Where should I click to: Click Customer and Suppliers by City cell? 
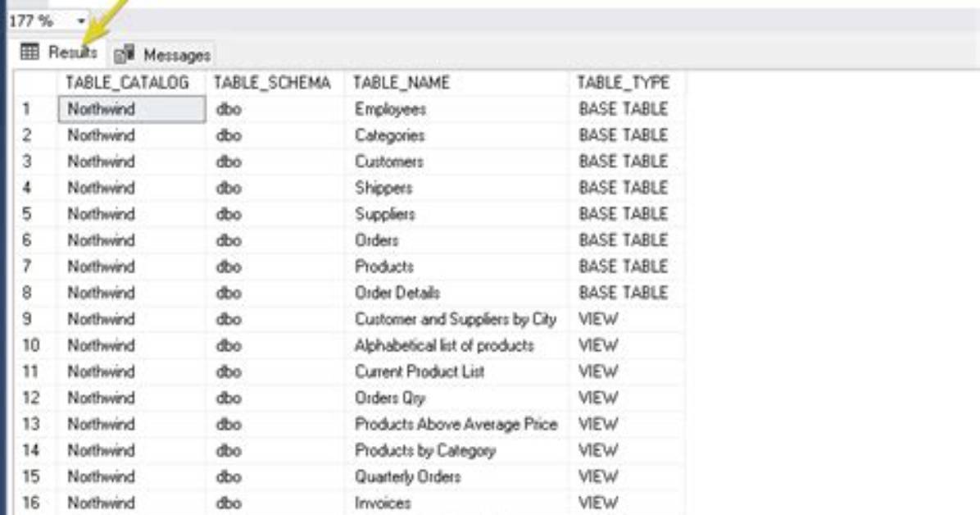(x=456, y=319)
